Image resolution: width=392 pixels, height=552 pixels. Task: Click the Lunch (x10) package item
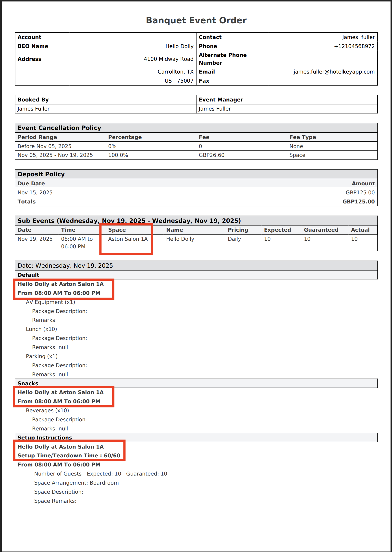(41, 329)
